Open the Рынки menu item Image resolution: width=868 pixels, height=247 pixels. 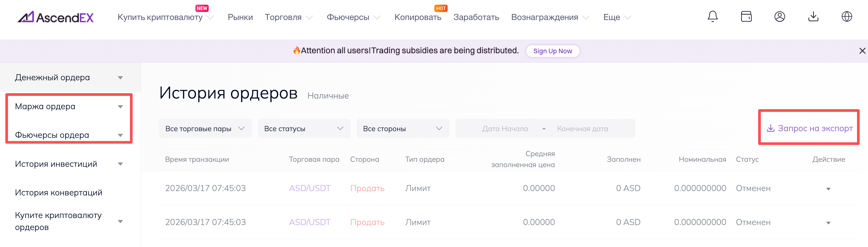240,17
